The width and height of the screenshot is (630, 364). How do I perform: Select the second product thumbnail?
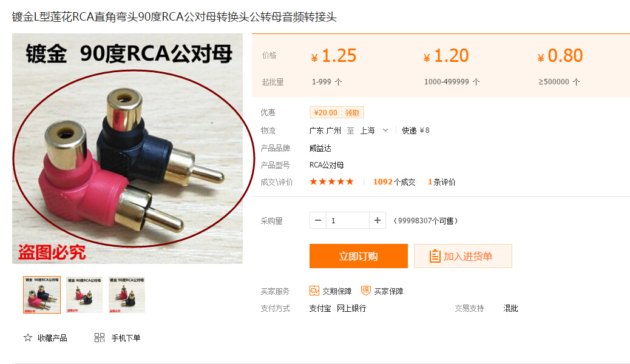(x=84, y=295)
